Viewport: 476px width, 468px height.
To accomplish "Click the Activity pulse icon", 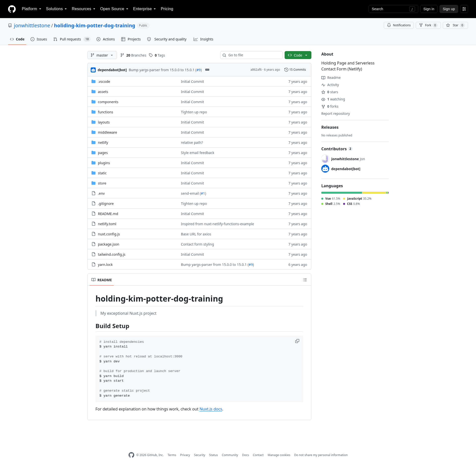I will click(x=323, y=85).
